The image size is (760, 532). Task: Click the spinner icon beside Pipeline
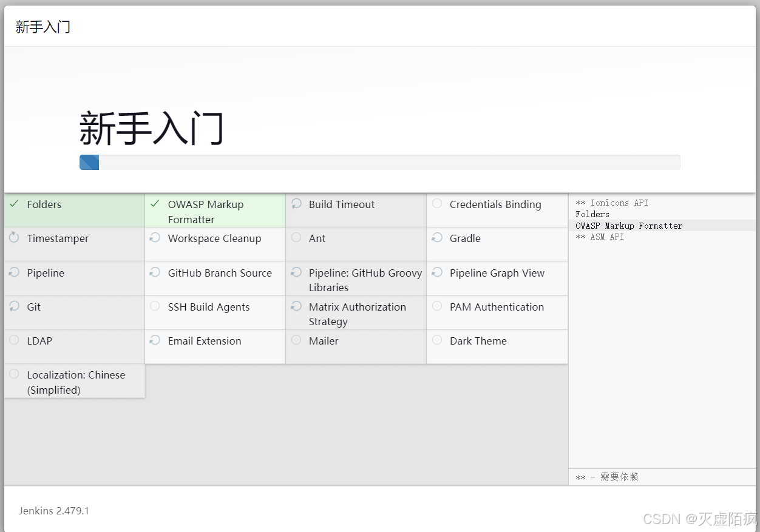tap(14, 272)
